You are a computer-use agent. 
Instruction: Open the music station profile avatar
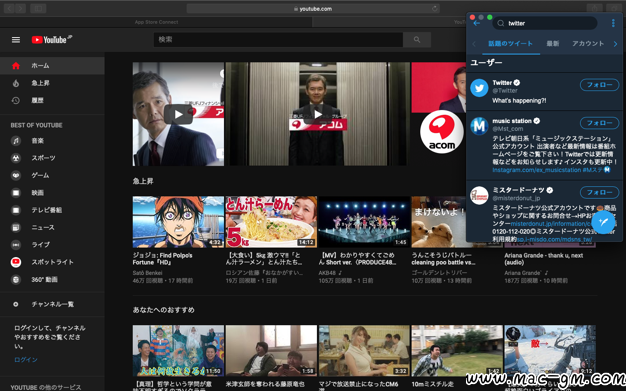[x=479, y=126]
